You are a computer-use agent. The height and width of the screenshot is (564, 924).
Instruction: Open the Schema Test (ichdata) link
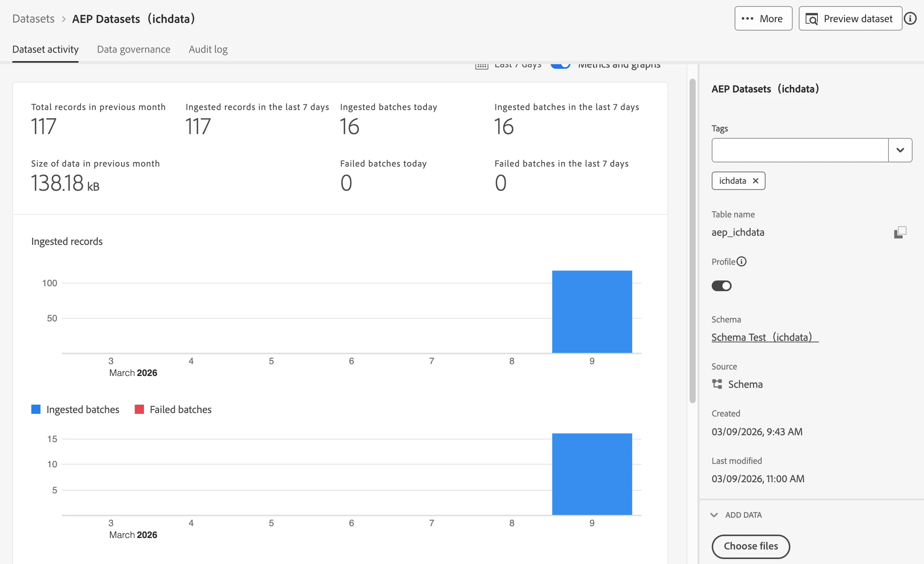click(x=762, y=337)
